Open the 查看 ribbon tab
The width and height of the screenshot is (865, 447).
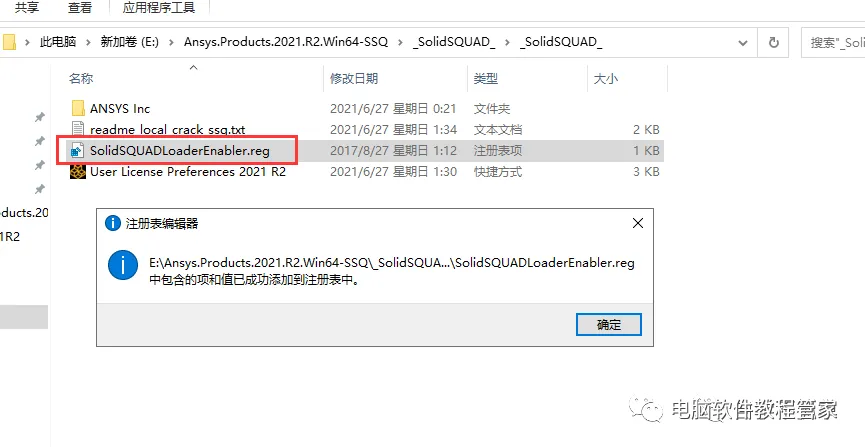(80, 8)
